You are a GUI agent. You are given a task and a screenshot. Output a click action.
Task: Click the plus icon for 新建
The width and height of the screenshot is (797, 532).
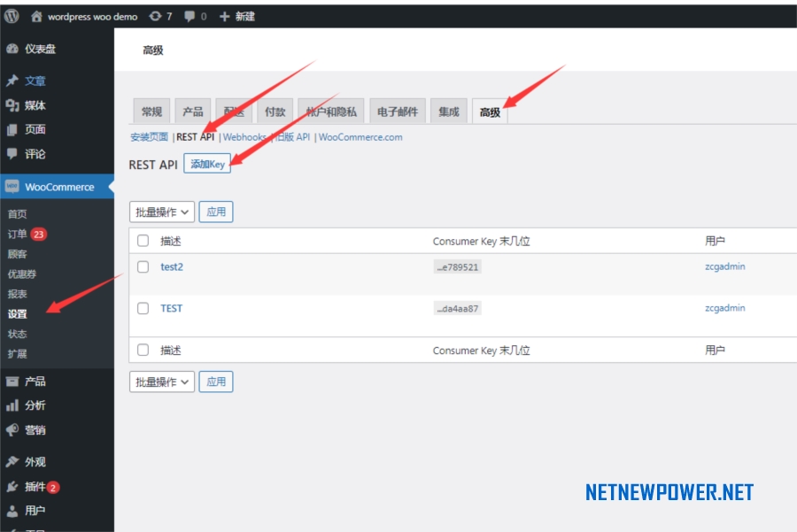(224, 16)
